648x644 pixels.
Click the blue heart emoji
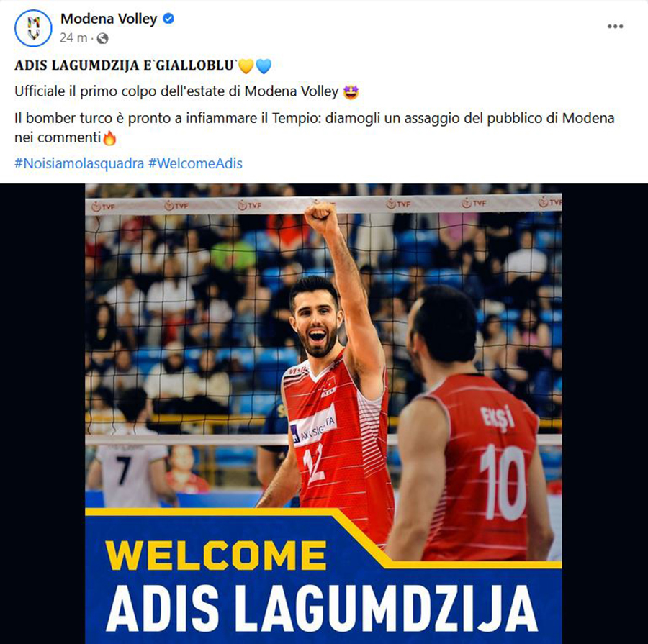point(264,66)
